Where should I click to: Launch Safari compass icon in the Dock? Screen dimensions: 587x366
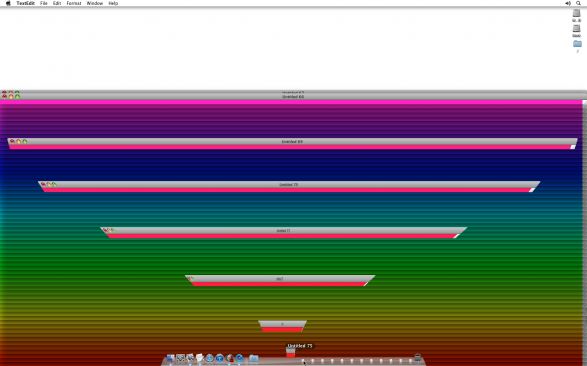pyautogui.click(x=210, y=358)
